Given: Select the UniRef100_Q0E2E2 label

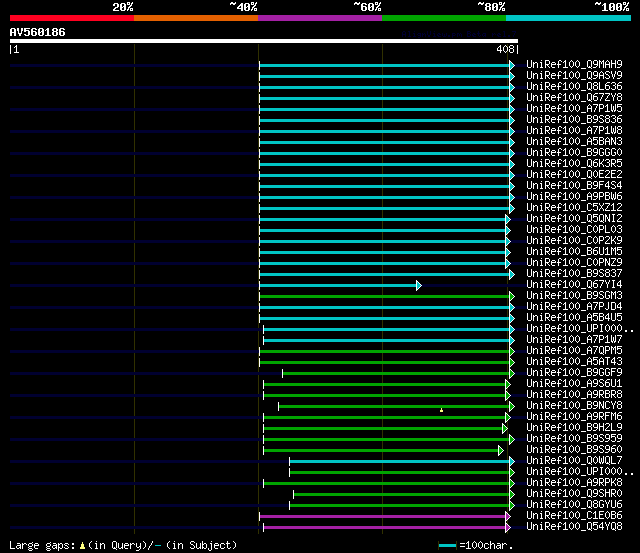Looking at the screenshot, I should 574,175.
